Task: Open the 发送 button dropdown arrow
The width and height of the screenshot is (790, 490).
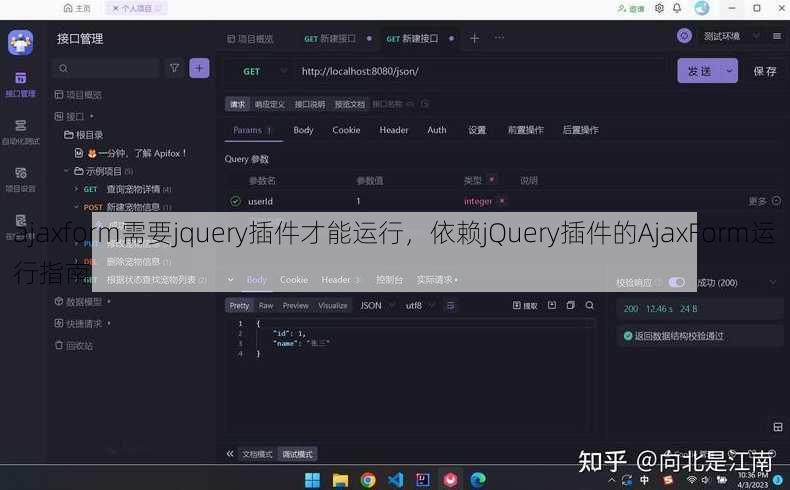Action: tap(729, 71)
